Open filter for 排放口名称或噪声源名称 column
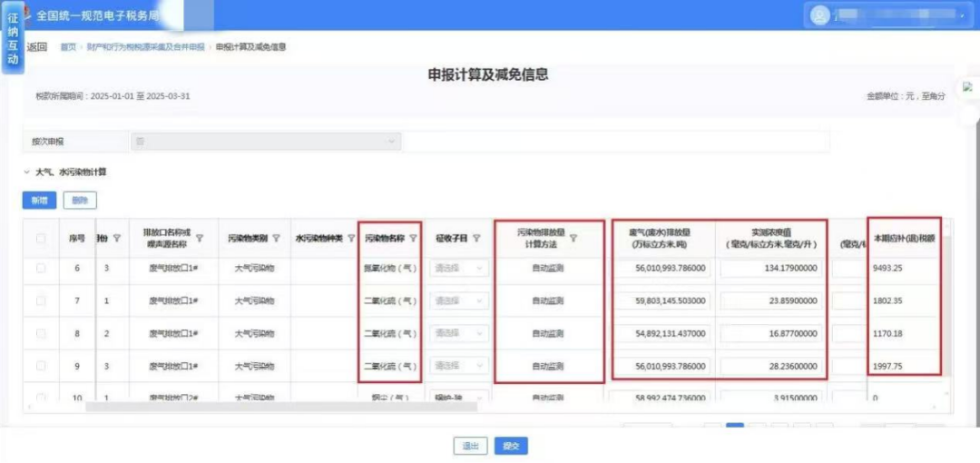Screen dimensions: 980x463 (x=200, y=239)
